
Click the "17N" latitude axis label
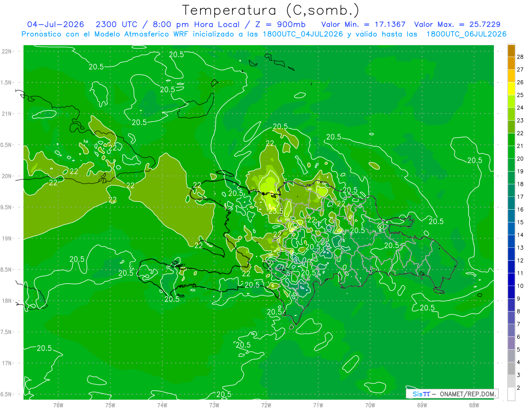coord(7,363)
